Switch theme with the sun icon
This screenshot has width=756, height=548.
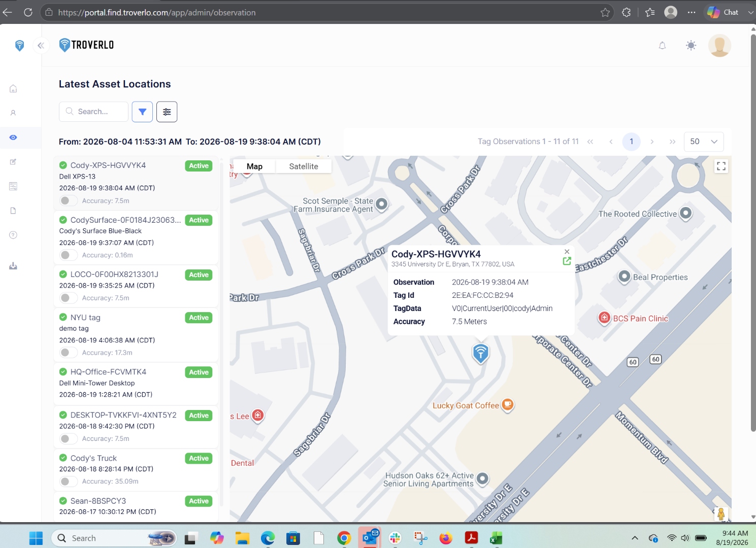(x=691, y=46)
